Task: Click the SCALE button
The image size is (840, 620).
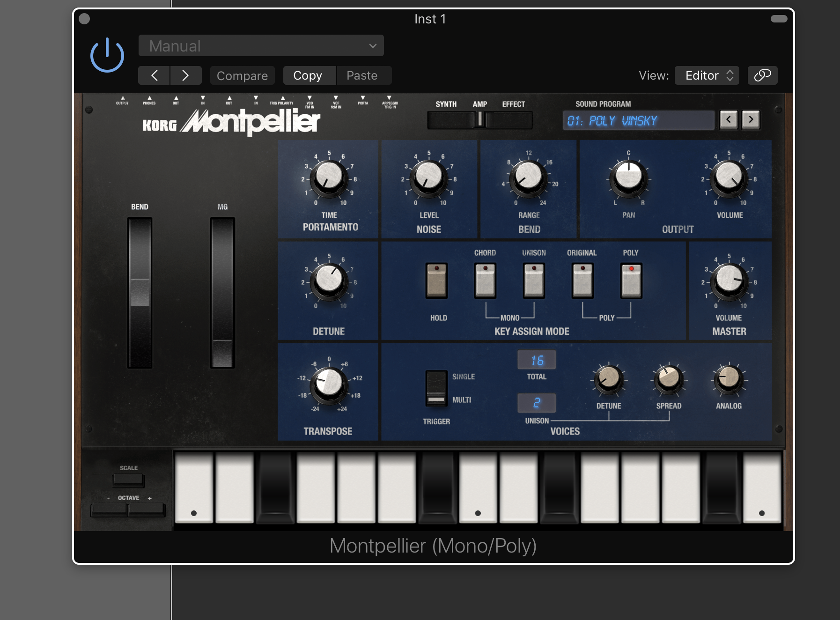Action: [x=128, y=480]
